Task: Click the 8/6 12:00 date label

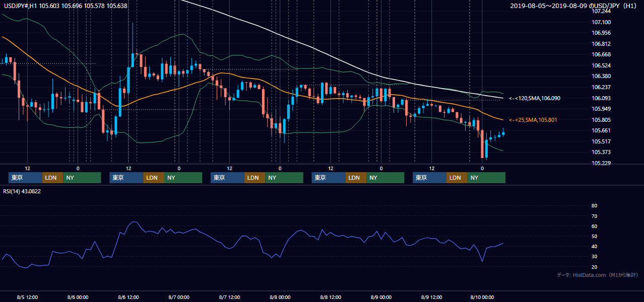Action: click(128, 297)
